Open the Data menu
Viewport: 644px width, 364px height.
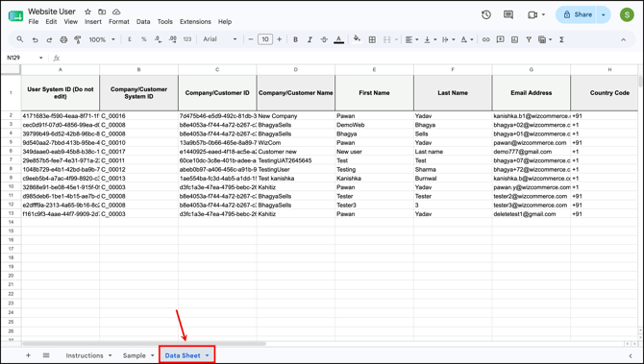point(143,22)
